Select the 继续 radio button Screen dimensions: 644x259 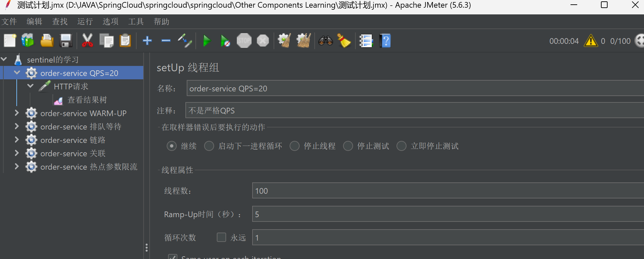pos(172,146)
